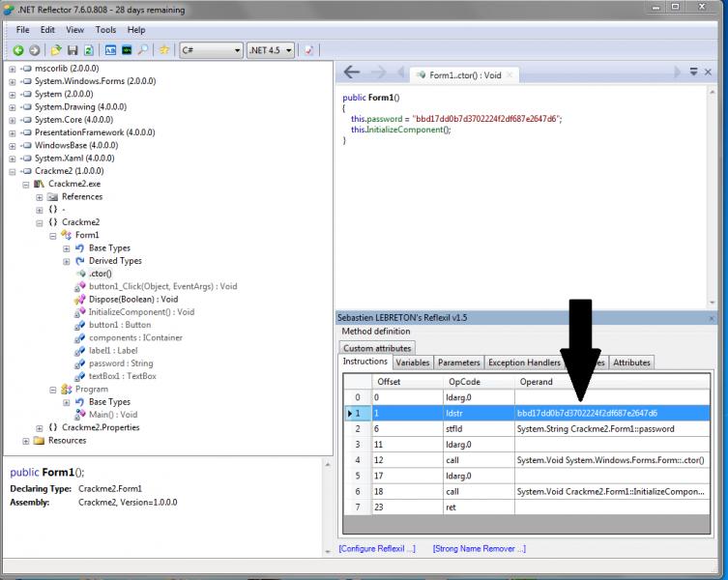This screenshot has width=728, height=580.
Task: Select the ret instruction row
Action: pyautogui.click(x=527, y=507)
